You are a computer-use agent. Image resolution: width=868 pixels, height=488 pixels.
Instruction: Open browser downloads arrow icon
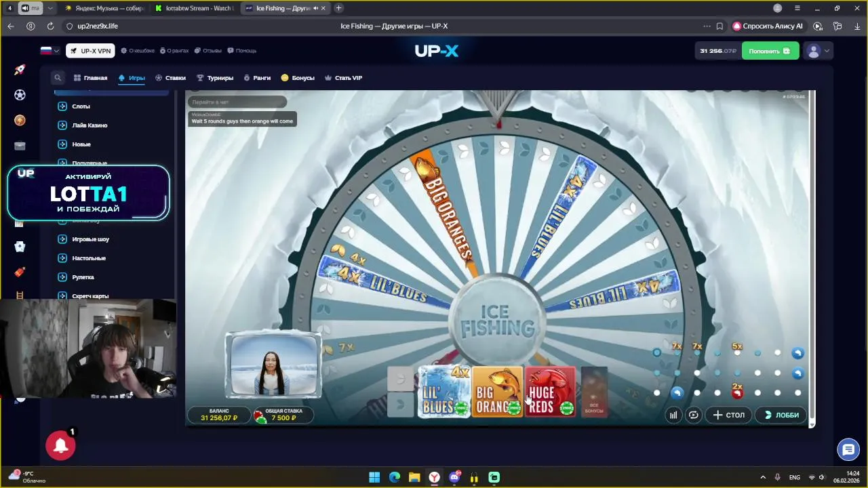tap(857, 26)
